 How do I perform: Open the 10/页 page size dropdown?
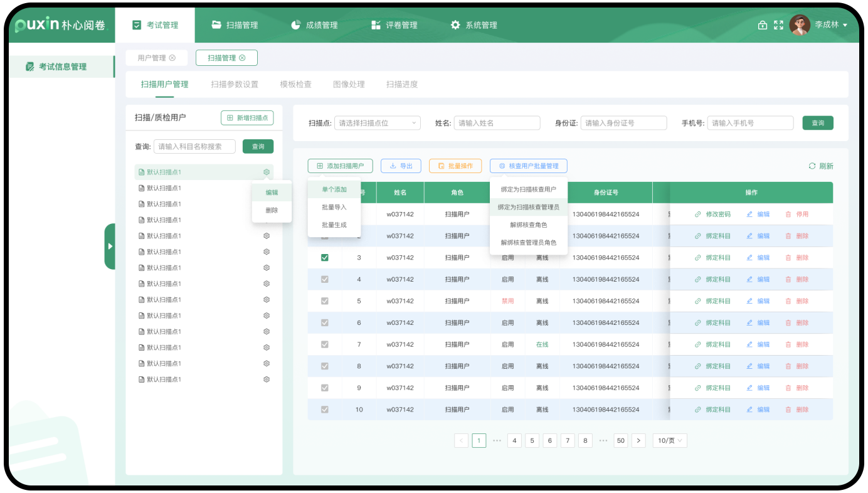click(670, 441)
